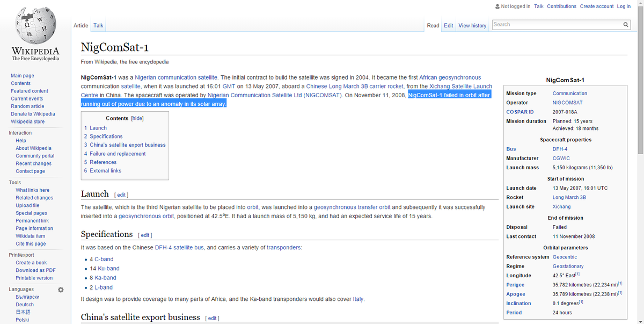Open Download as PDF link

36,270
